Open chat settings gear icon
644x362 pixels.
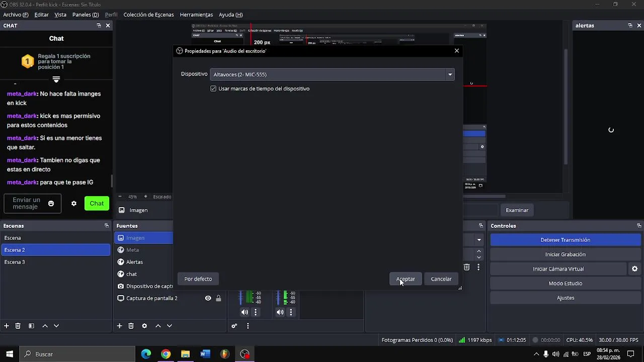(x=74, y=204)
